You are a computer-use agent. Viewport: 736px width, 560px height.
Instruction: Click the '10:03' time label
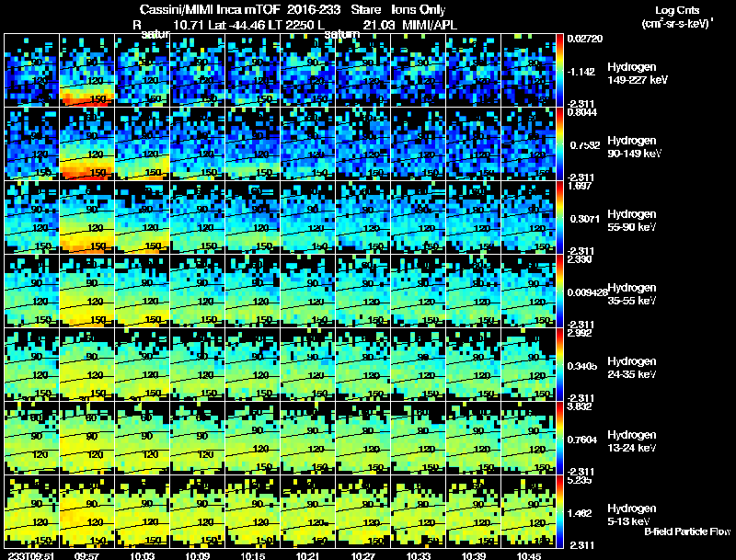point(142,555)
